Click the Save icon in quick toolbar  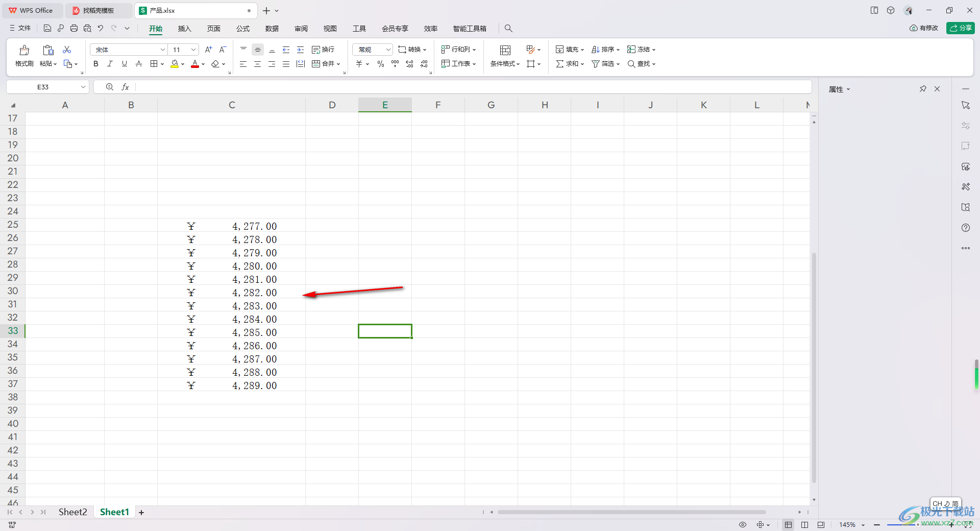[x=47, y=29]
